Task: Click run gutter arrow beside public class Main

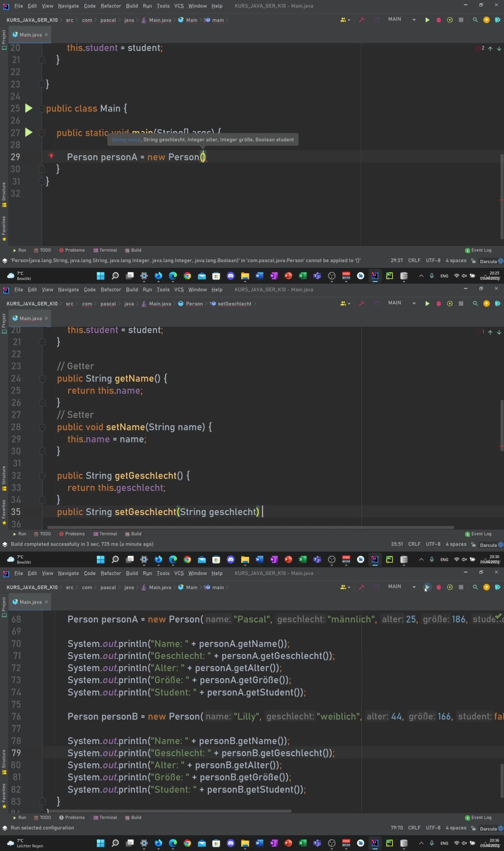Action: pos(29,108)
